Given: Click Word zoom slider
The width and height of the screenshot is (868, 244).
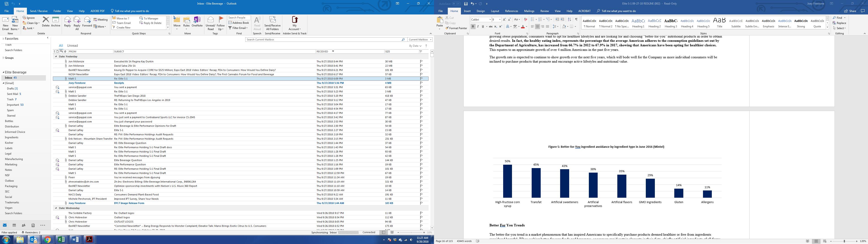Looking at the screenshot, I should tap(844, 241).
